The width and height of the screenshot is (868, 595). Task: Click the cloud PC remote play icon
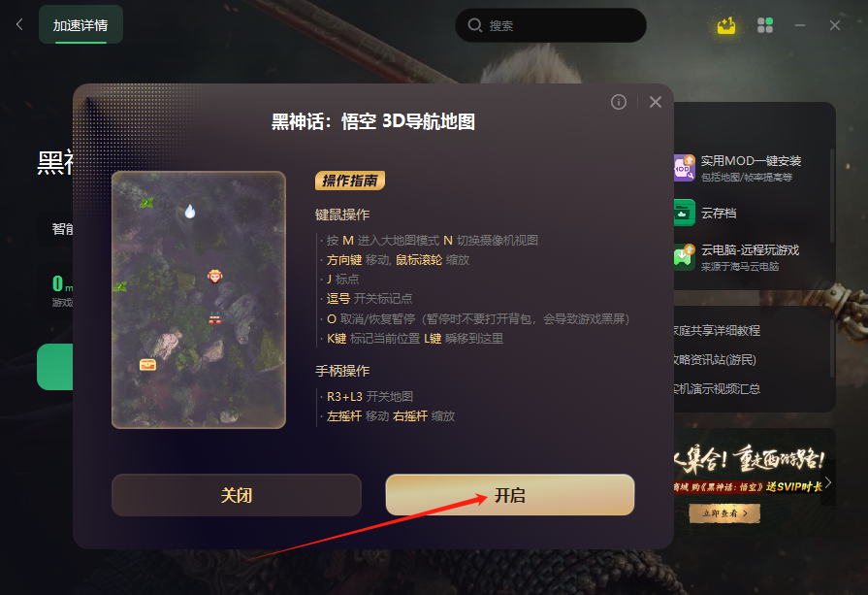[684, 256]
